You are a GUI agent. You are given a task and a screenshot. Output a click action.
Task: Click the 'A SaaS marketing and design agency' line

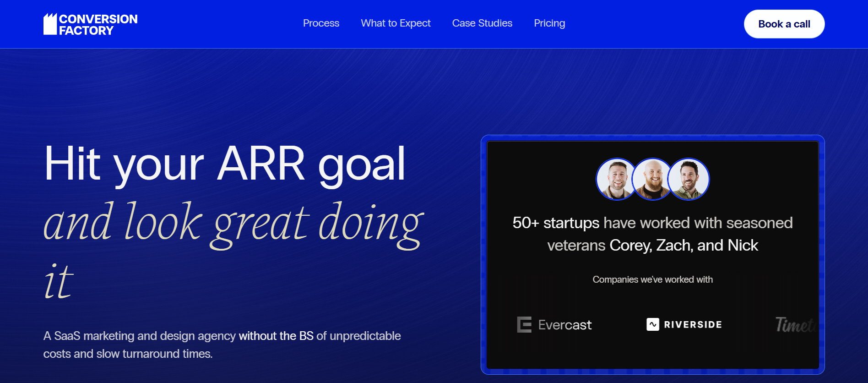click(222, 336)
